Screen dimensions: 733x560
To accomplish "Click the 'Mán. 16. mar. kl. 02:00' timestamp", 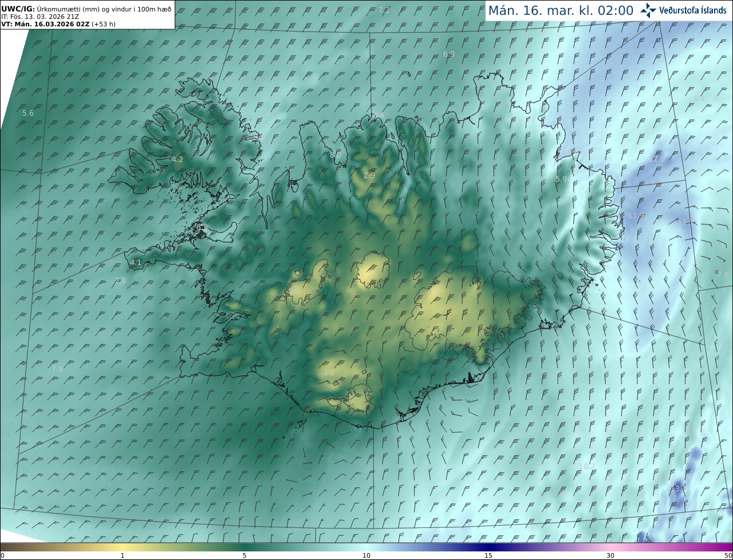I will [561, 10].
